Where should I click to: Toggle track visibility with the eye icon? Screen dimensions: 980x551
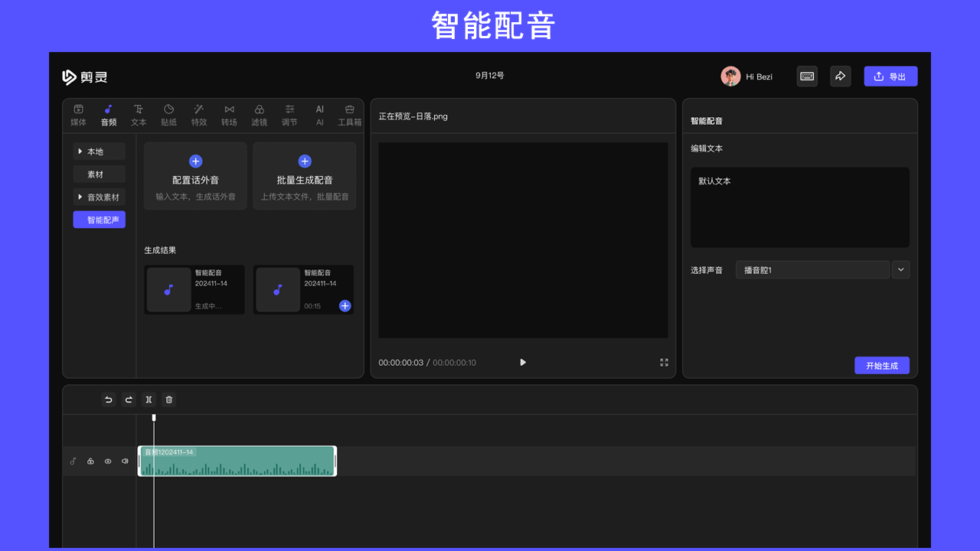(108, 461)
